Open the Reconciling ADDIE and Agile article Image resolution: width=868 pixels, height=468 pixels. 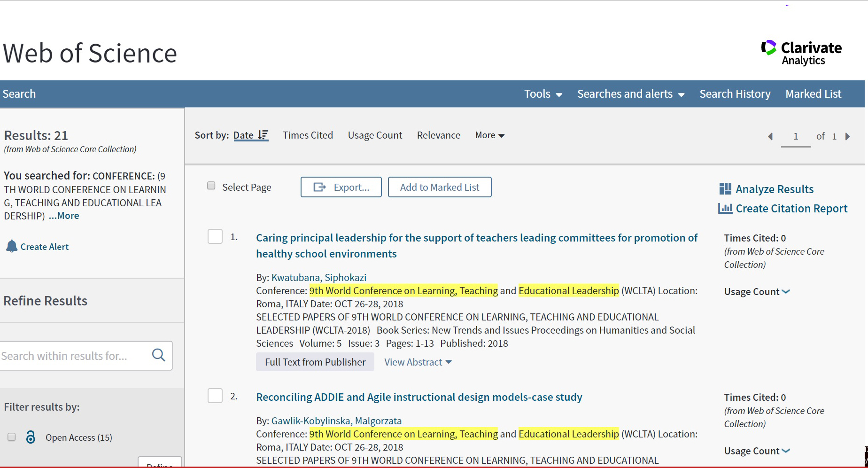point(419,397)
